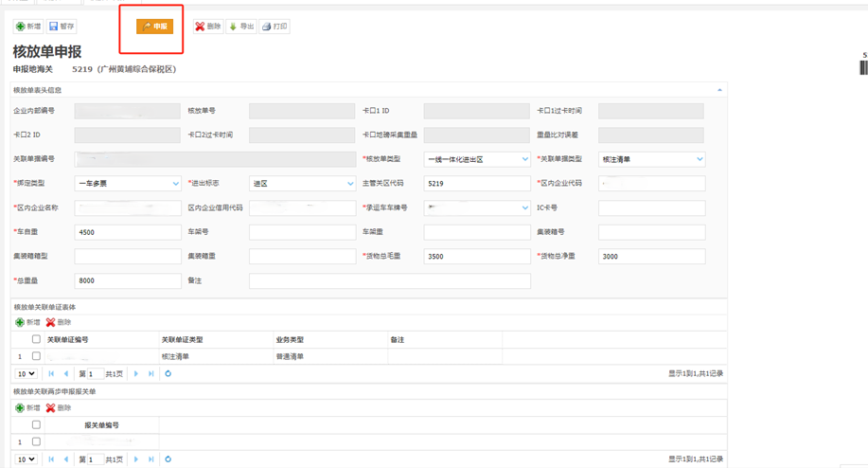Image resolution: width=868 pixels, height=468 pixels.
Task: Click the 区内企业信用代码 input field
Action: 302,207
